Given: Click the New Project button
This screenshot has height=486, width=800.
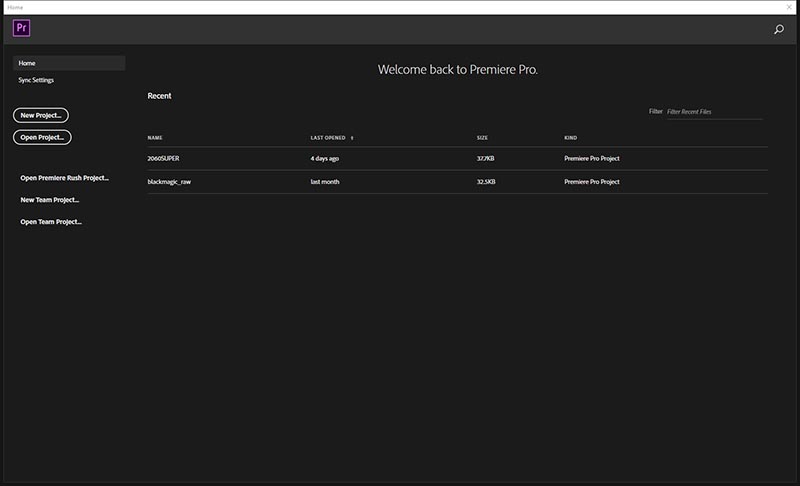Looking at the screenshot, I should (x=41, y=115).
